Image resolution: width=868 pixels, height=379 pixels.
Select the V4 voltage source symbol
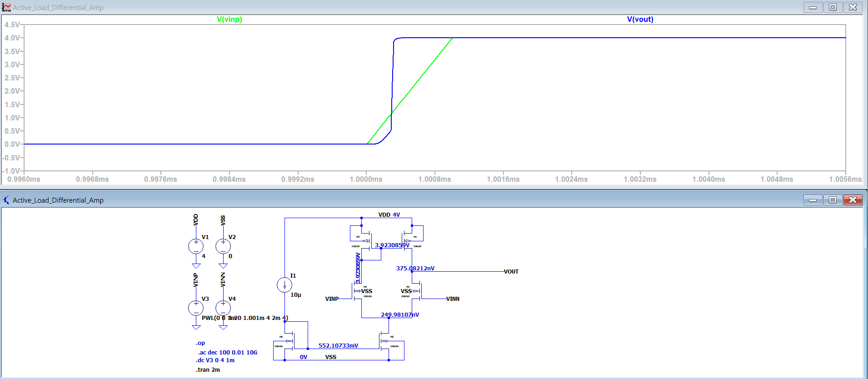click(x=223, y=308)
